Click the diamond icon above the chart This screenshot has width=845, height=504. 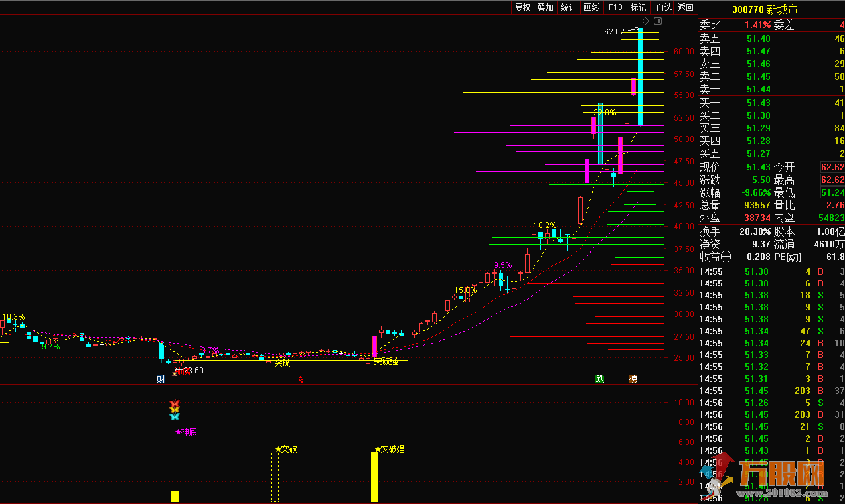(x=646, y=21)
